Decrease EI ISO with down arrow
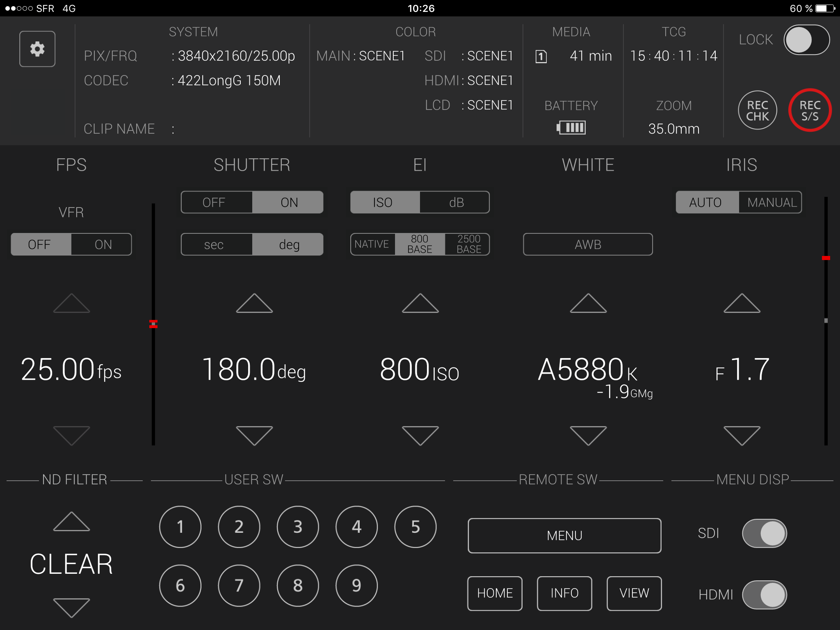 coord(420,436)
